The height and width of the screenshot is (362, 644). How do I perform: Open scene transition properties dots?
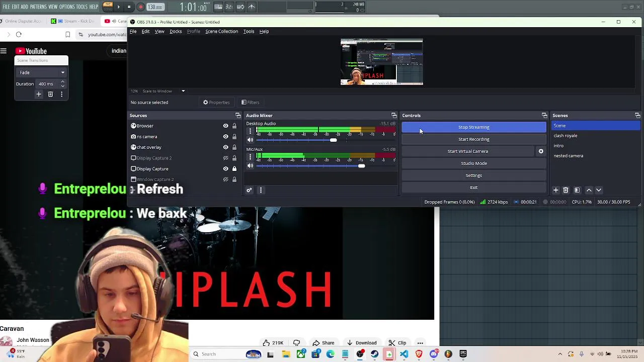click(61, 95)
